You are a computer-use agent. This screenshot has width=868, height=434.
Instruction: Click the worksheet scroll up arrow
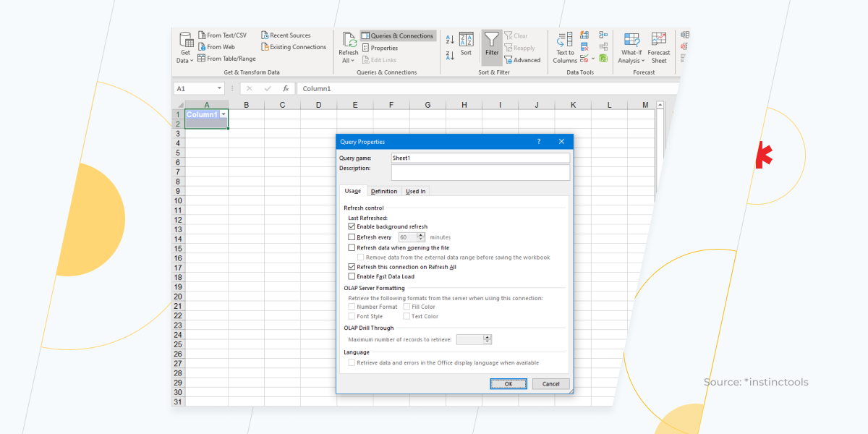[660, 105]
